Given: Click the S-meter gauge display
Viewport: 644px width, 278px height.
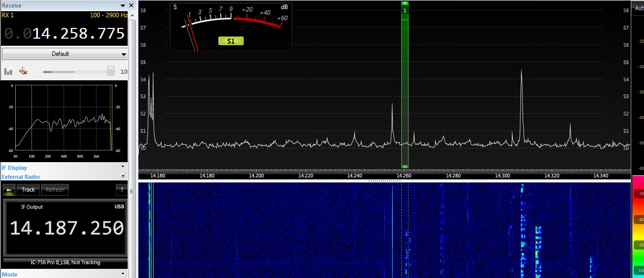Looking at the screenshot, I should [x=231, y=26].
